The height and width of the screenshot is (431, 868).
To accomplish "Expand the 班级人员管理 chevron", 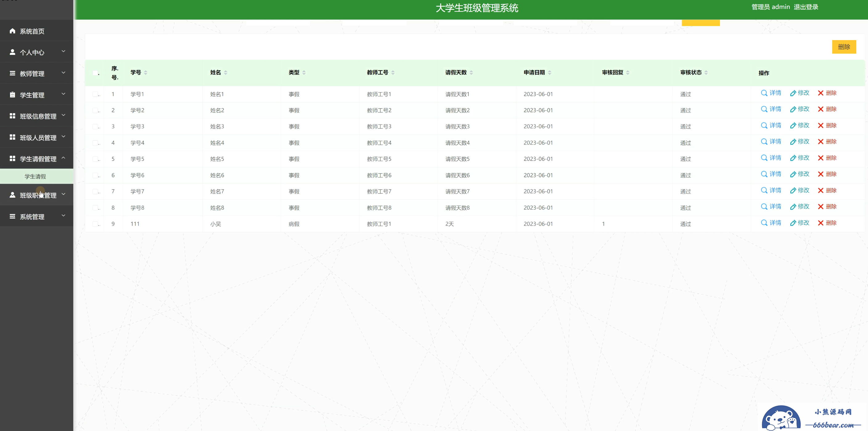I will coord(63,136).
